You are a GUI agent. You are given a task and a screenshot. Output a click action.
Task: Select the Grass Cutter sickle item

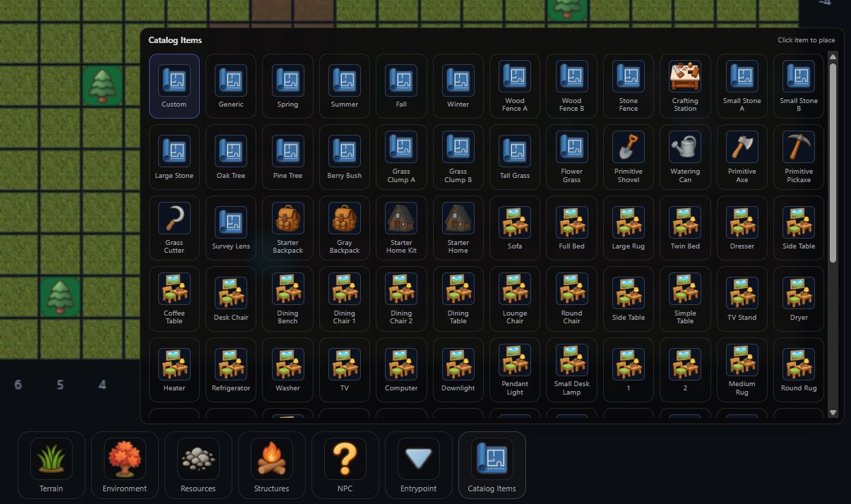[174, 227]
